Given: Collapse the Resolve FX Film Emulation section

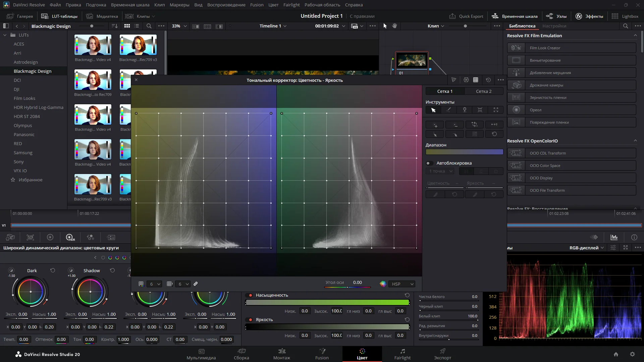Looking at the screenshot, I should pyautogui.click(x=635, y=36).
